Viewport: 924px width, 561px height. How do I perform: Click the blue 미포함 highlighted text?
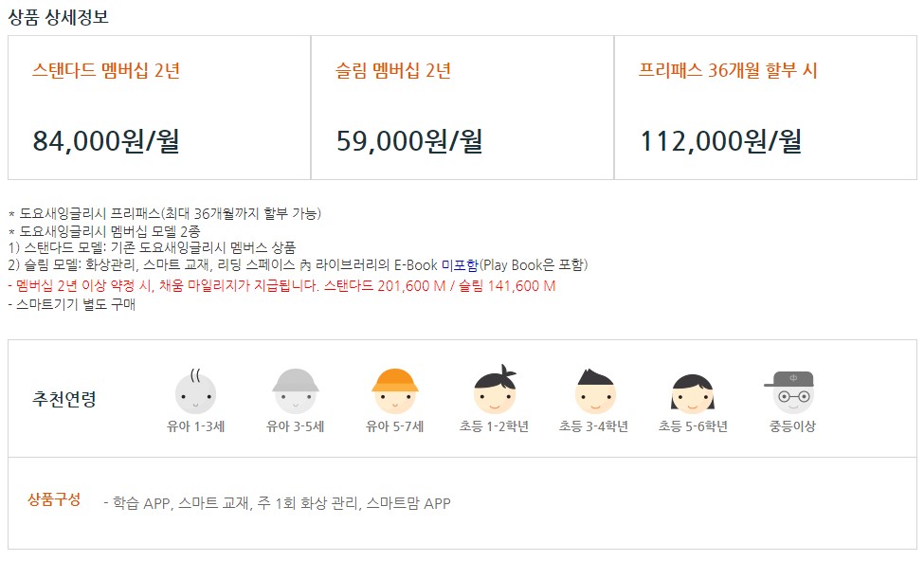point(460,265)
